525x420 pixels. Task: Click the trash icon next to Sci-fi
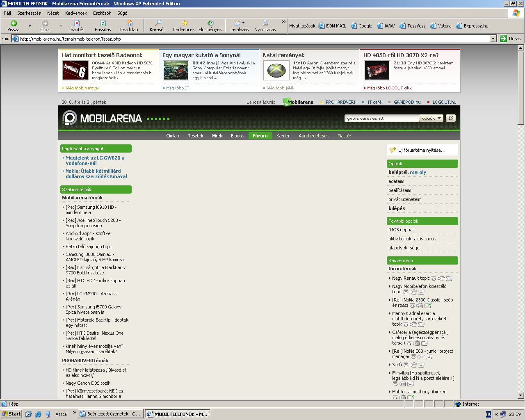(x=413, y=365)
